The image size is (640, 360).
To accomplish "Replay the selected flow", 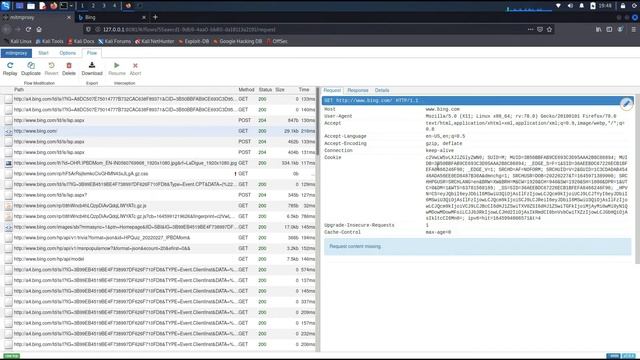I will pos(10,69).
